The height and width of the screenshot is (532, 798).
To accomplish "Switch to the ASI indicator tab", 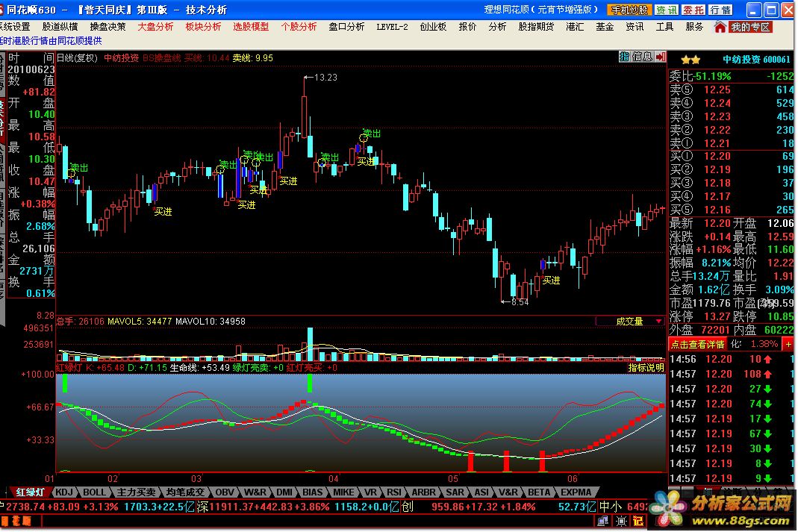I will 481,492.
